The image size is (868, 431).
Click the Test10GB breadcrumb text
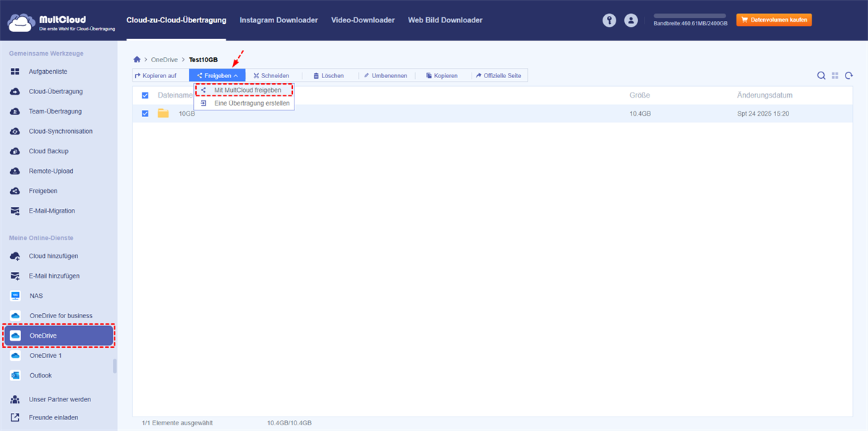[x=203, y=59]
